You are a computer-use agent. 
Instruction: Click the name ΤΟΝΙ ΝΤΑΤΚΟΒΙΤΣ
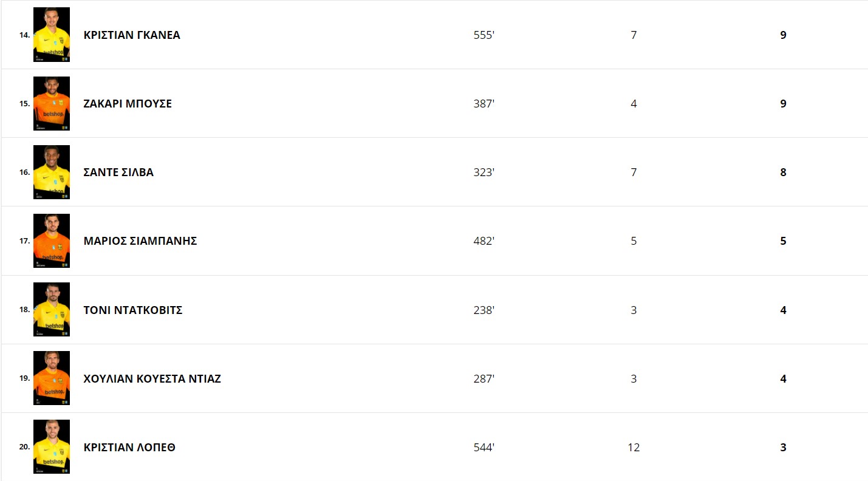(x=133, y=310)
